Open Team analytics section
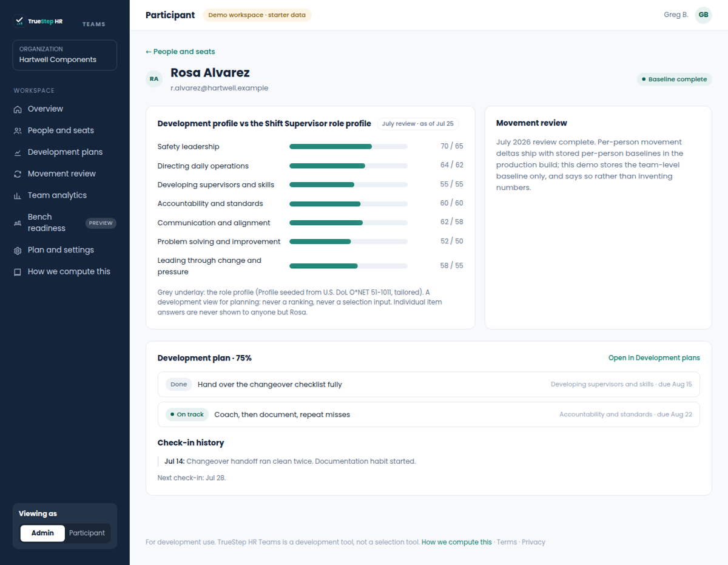 pos(64,195)
